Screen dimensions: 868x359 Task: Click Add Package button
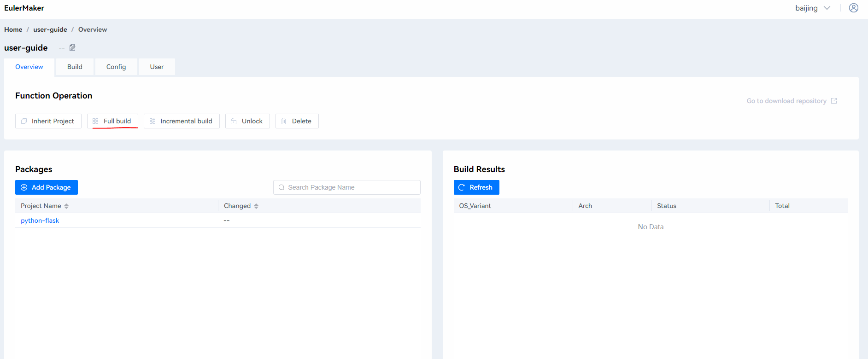pyautogui.click(x=46, y=187)
